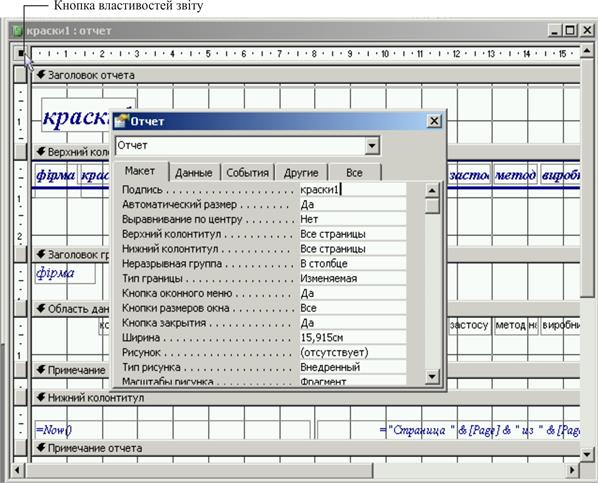This screenshot has width=598, height=483.
Task: Select the краски title label in report header
Action: tap(76, 115)
